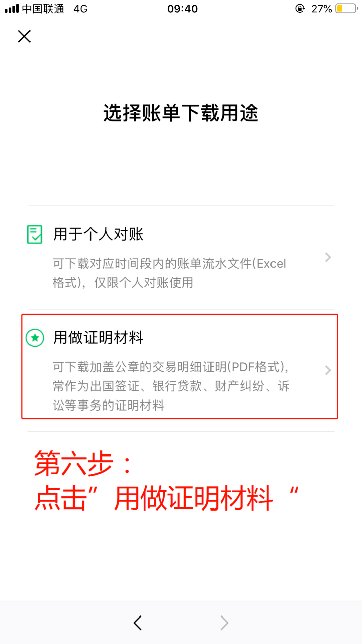Tap the PDF格式 transaction proof description
This screenshot has height=644, width=362.
pos(171,386)
